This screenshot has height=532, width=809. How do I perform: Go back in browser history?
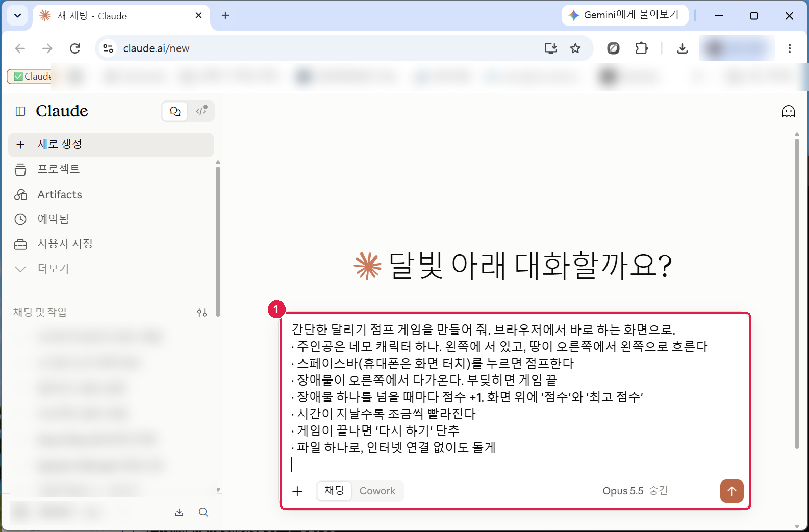[20, 48]
